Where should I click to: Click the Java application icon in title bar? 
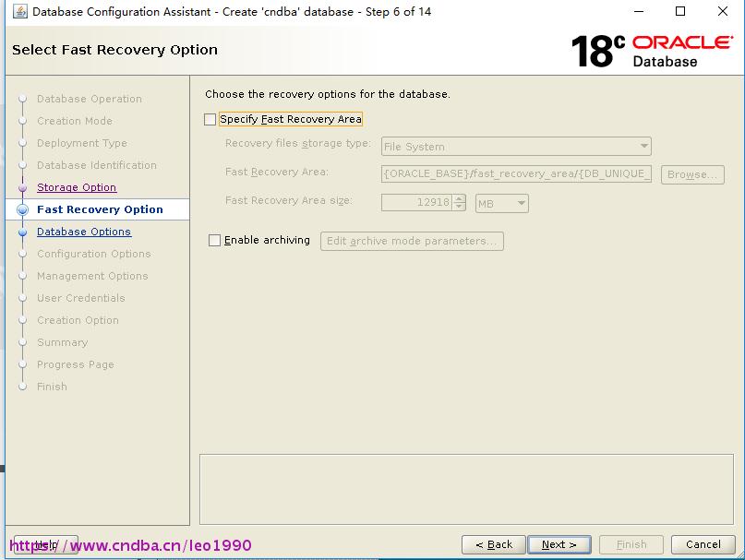pos(20,11)
